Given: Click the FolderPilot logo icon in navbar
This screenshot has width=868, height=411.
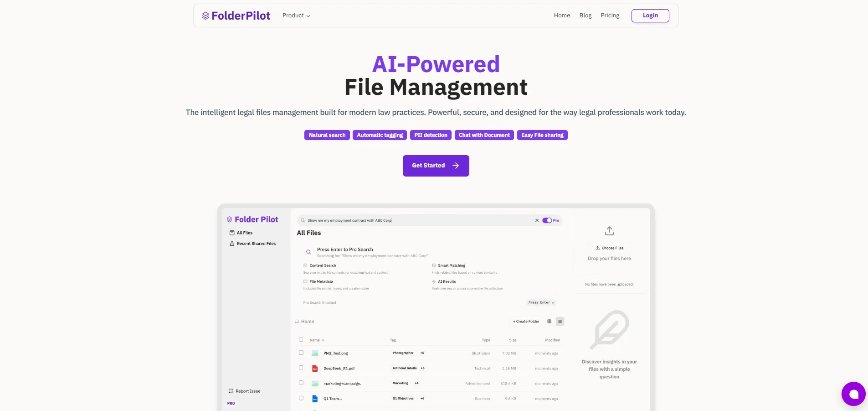Looking at the screenshot, I should pyautogui.click(x=205, y=15).
